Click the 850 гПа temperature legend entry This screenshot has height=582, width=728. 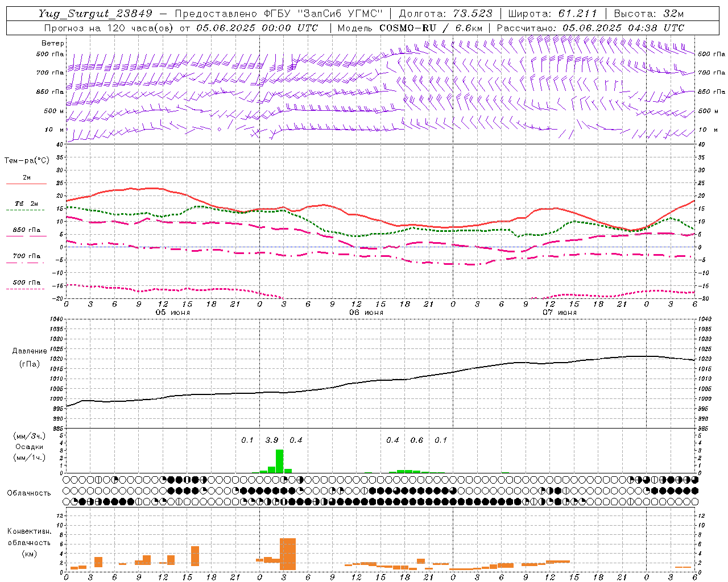26,232
